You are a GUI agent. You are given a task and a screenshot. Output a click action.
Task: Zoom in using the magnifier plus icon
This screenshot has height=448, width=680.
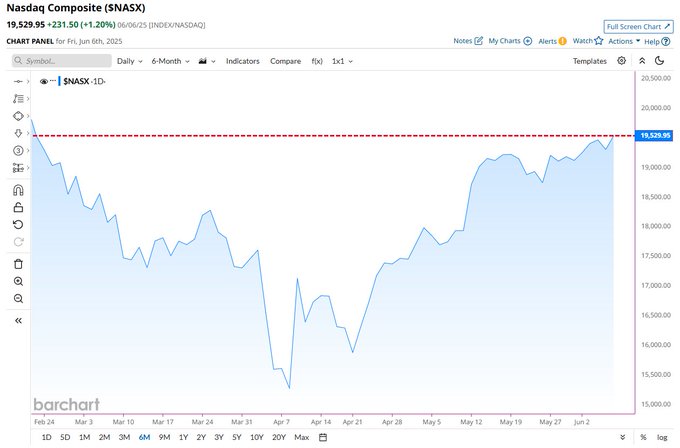18,281
